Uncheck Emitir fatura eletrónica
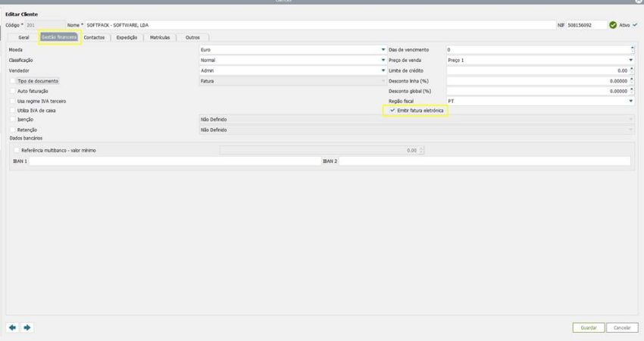 click(x=392, y=111)
